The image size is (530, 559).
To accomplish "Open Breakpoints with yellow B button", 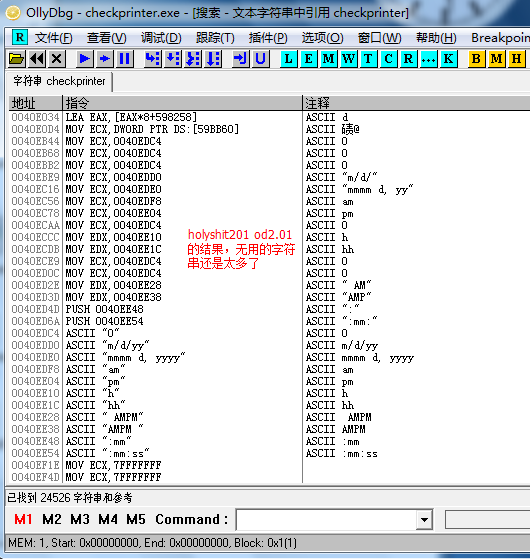I will 476,58.
